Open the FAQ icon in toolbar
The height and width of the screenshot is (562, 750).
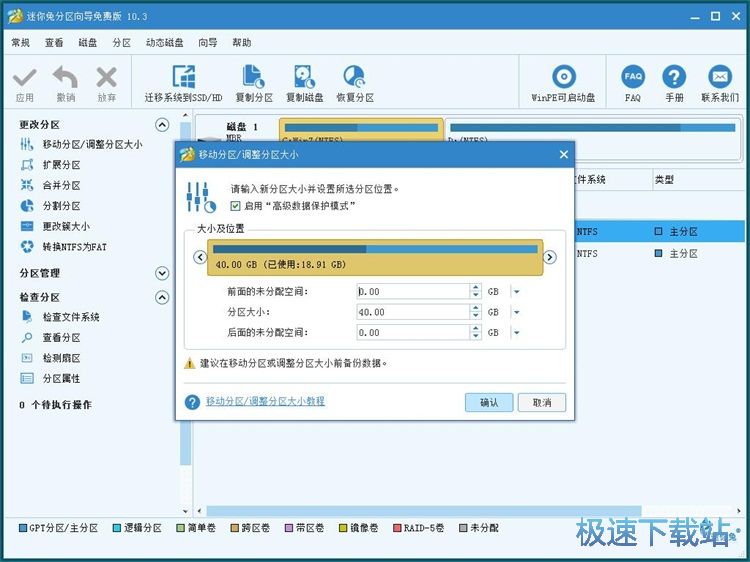[x=632, y=78]
